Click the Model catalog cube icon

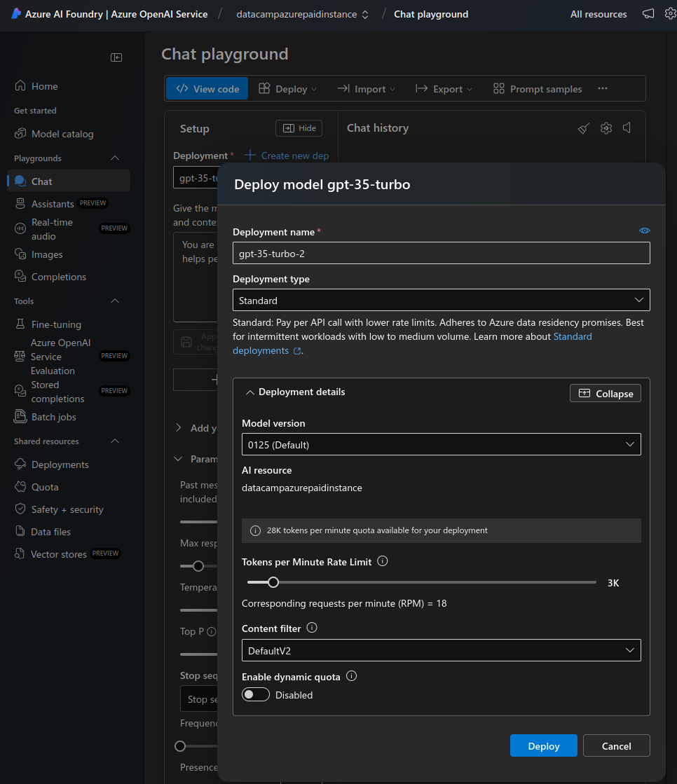pos(20,134)
